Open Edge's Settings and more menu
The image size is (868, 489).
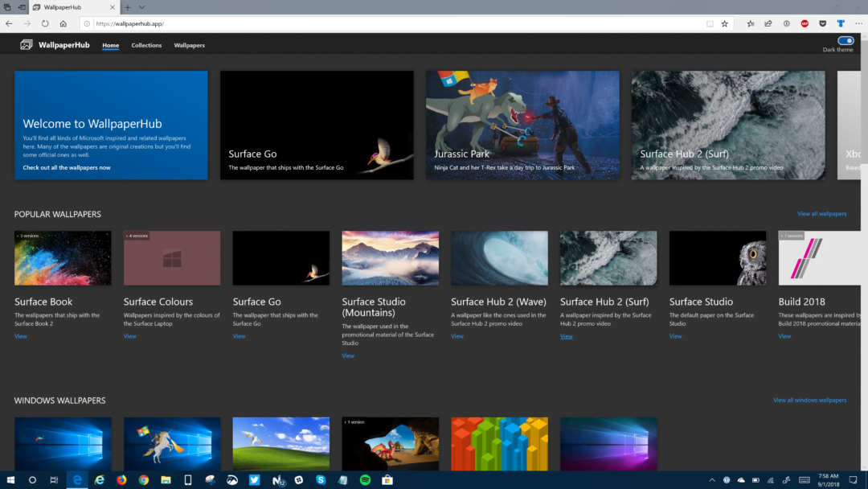point(858,23)
